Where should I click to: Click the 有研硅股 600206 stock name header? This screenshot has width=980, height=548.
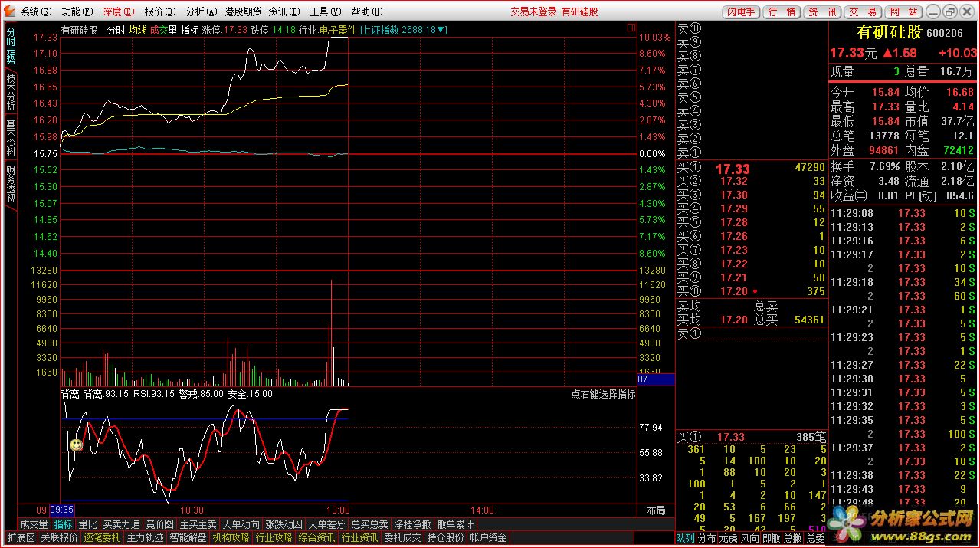click(910, 32)
